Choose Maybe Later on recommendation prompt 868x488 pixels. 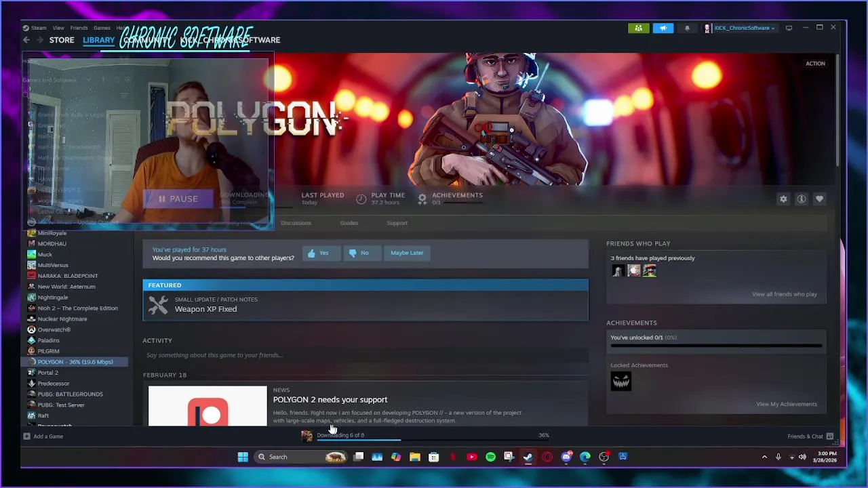tap(407, 253)
